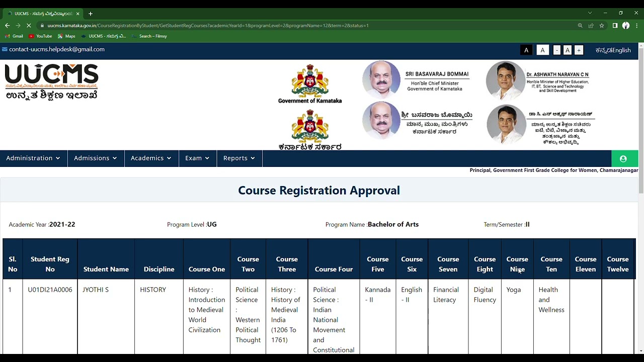Open the YouTube bookmark
The image size is (644, 362).
click(40, 36)
